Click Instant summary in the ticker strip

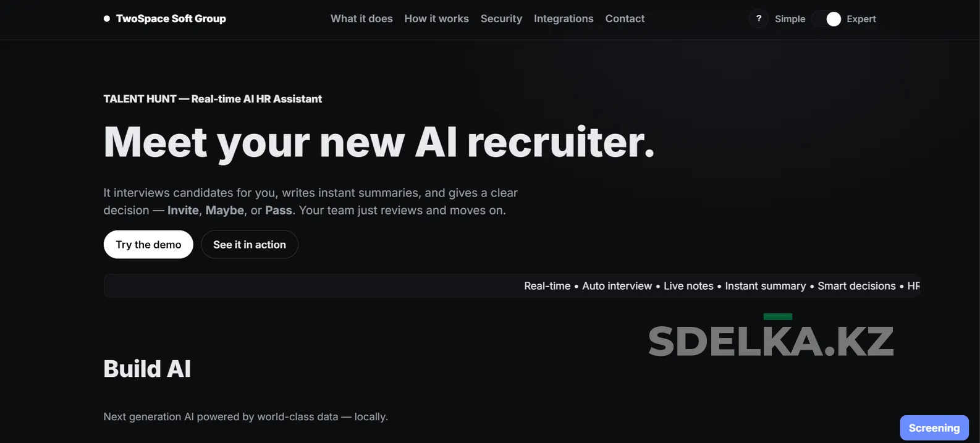tap(766, 286)
